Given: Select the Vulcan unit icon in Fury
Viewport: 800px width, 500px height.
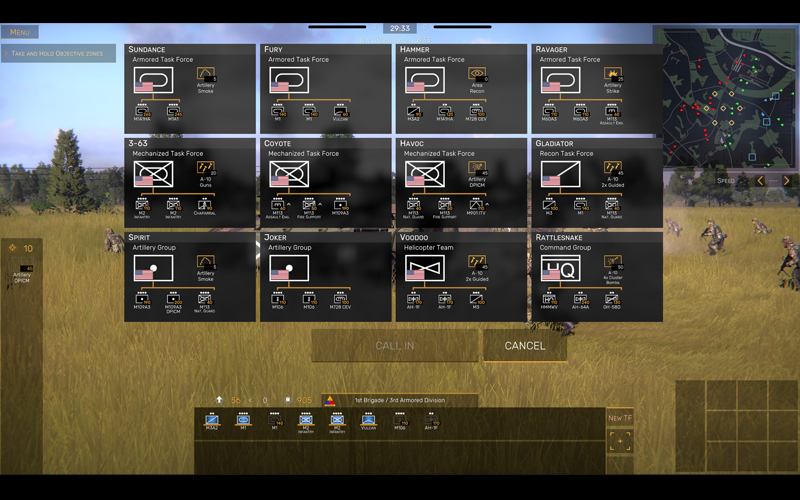Looking at the screenshot, I should (339, 112).
